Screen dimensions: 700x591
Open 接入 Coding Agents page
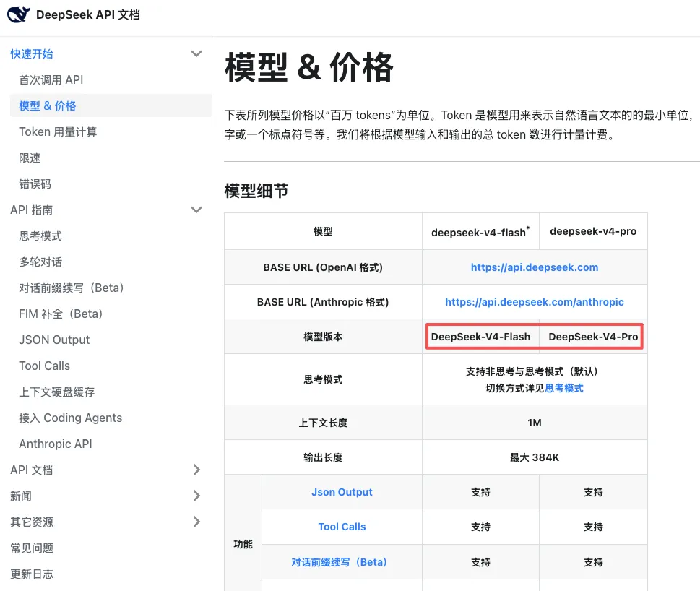(x=71, y=418)
